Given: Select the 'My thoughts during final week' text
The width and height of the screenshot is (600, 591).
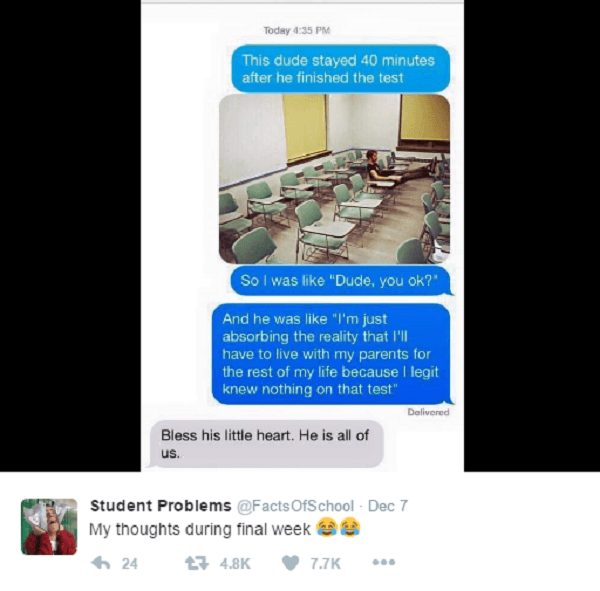Looking at the screenshot, I should (x=200, y=529).
